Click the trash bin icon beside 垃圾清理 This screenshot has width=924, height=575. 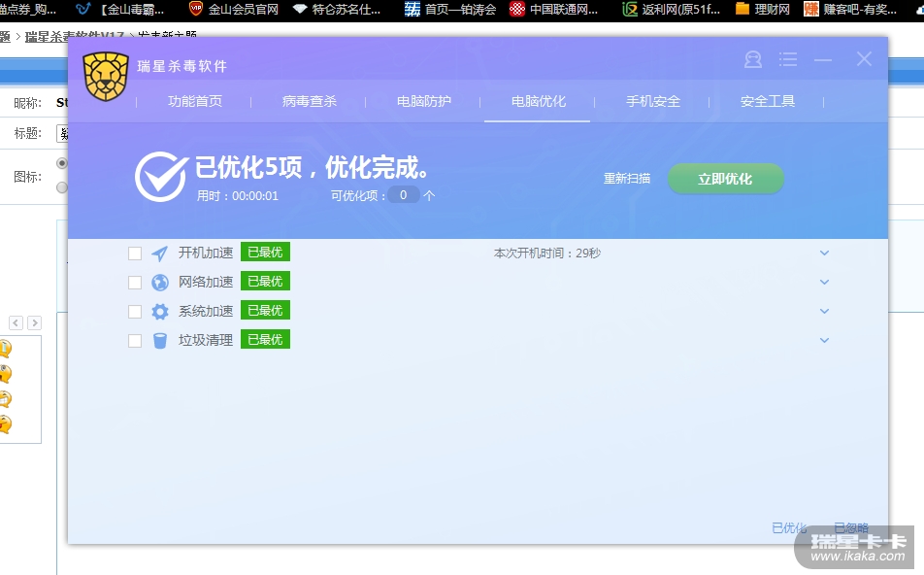click(160, 340)
